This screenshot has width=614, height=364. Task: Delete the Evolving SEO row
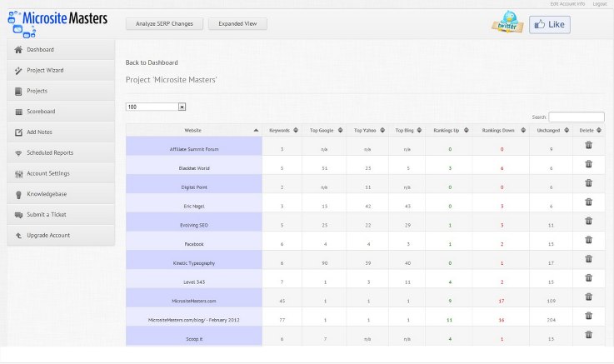(588, 221)
